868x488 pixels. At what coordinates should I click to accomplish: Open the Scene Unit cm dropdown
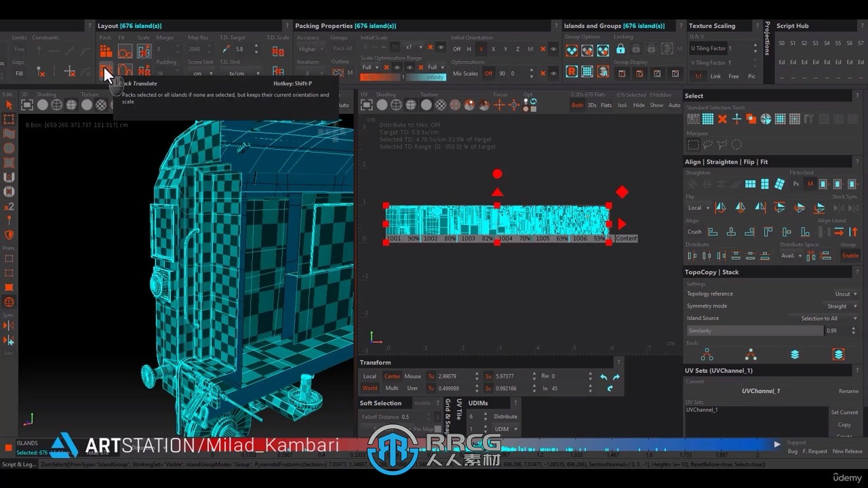pos(201,73)
